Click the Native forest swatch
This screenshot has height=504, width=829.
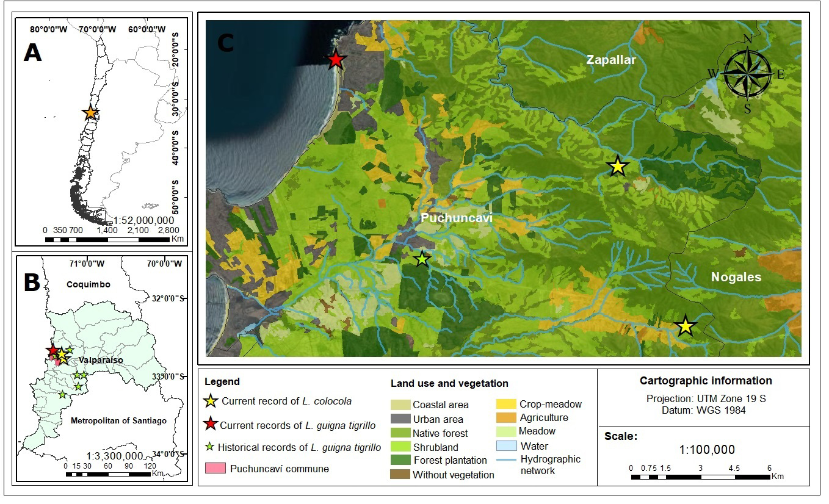coord(400,433)
